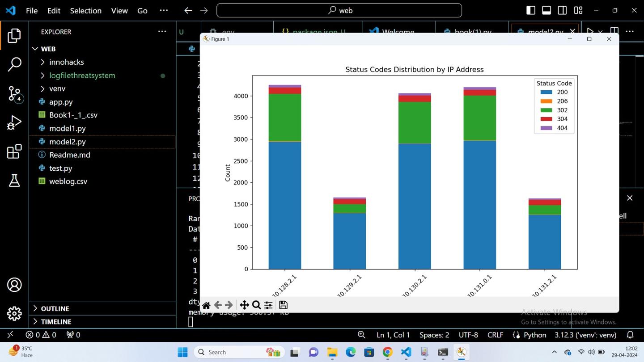
Task: Open the Manage gear menu
Action: [x=14, y=313]
